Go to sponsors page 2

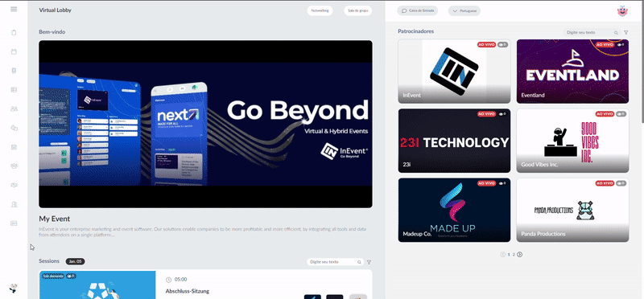(514, 254)
